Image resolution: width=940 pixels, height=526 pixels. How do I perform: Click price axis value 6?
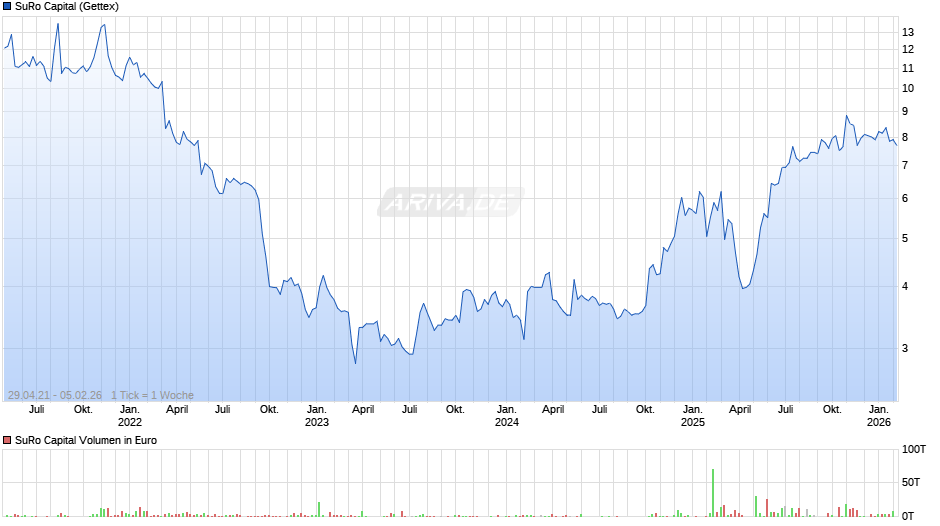pyautogui.click(x=905, y=198)
